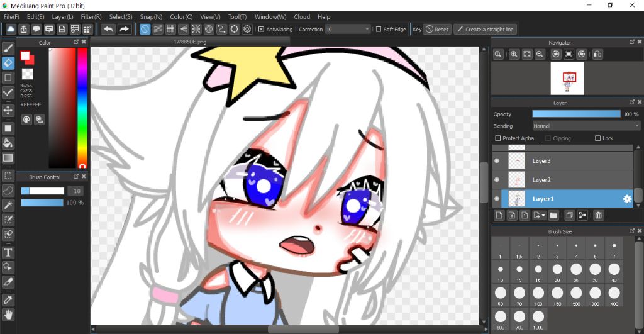Open the Window menu

[270, 17]
